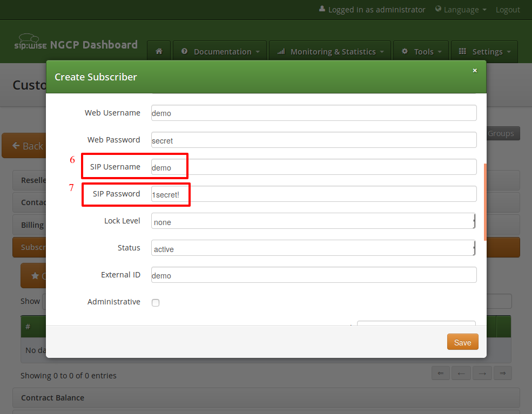Open the Tools menu
532x414 pixels.
pyautogui.click(x=421, y=52)
